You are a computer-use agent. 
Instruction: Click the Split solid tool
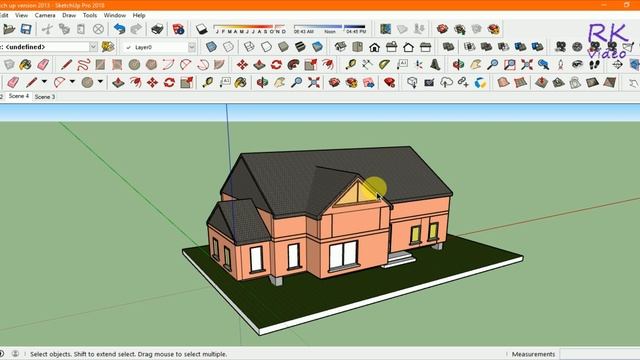pos(537,47)
